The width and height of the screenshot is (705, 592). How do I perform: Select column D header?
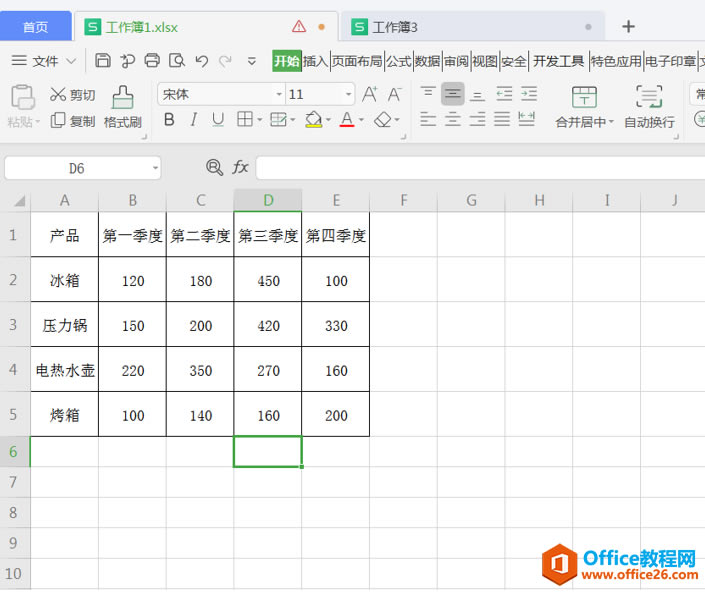point(268,200)
